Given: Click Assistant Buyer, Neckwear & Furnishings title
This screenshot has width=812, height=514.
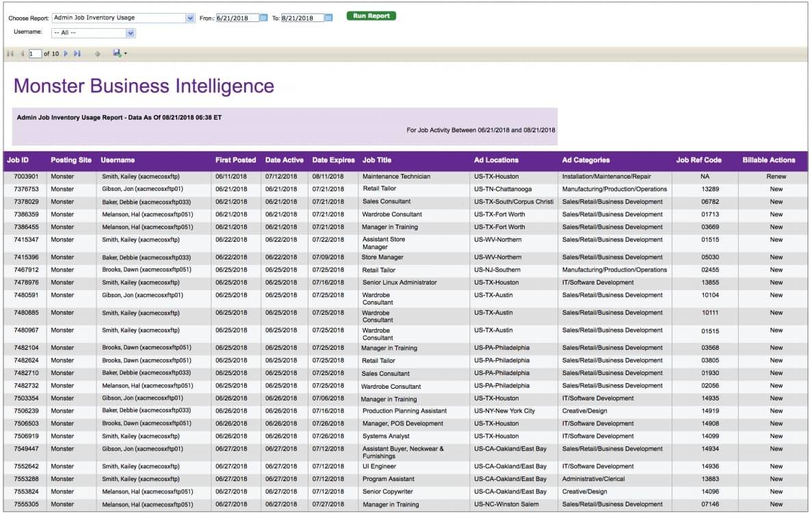Looking at the screenshot, I should click(403, 452).
